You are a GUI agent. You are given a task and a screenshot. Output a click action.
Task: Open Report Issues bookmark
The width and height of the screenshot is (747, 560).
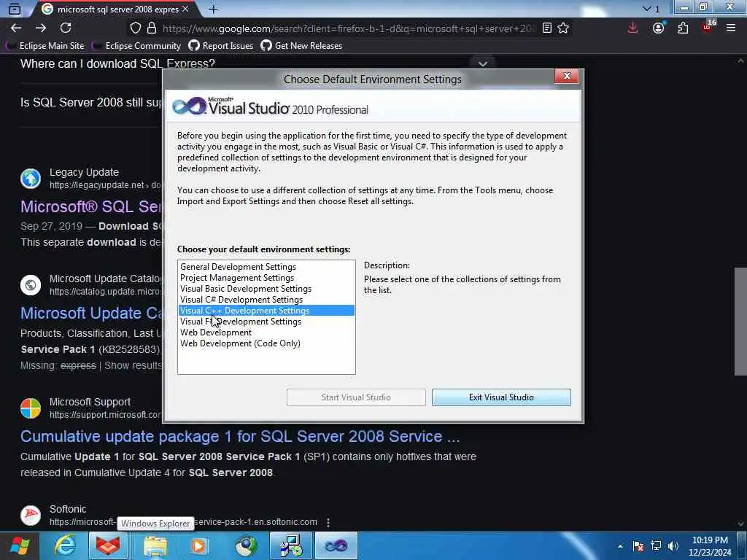tap(221, 46)
